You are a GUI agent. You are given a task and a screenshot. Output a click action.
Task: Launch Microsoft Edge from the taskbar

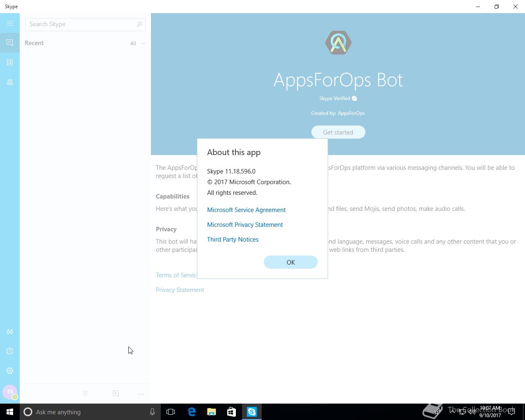coord(192,412)
